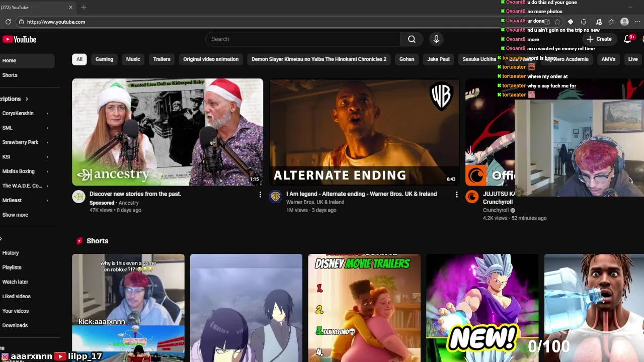Viewport: 644px width, 362px height.
Task: Open the I Am Legend video's options menu
Action: click(x=456, y=195)
